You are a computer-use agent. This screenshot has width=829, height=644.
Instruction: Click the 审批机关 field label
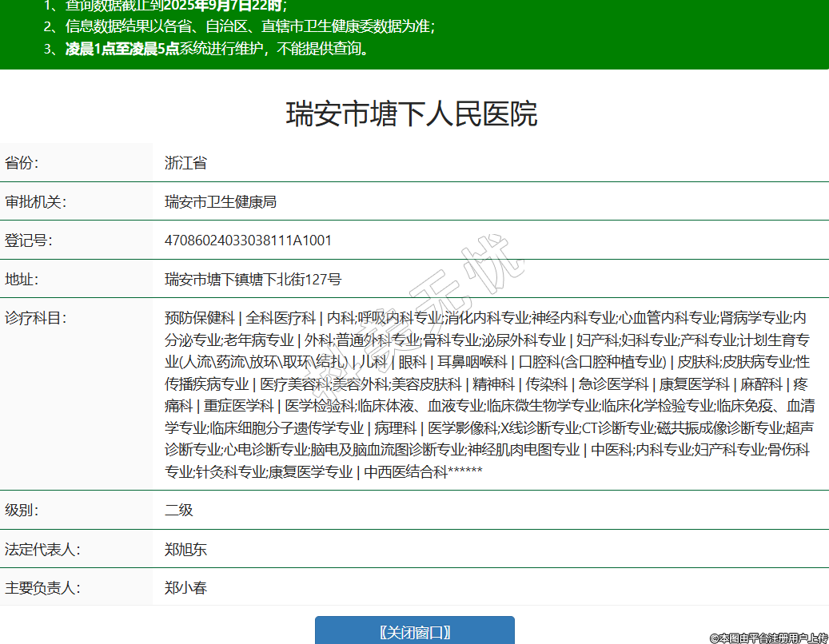point(35,202)
